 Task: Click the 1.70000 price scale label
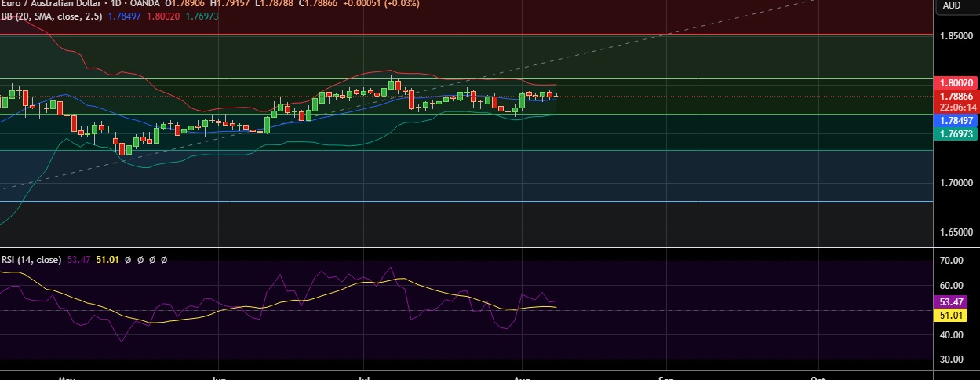[956, 183]
